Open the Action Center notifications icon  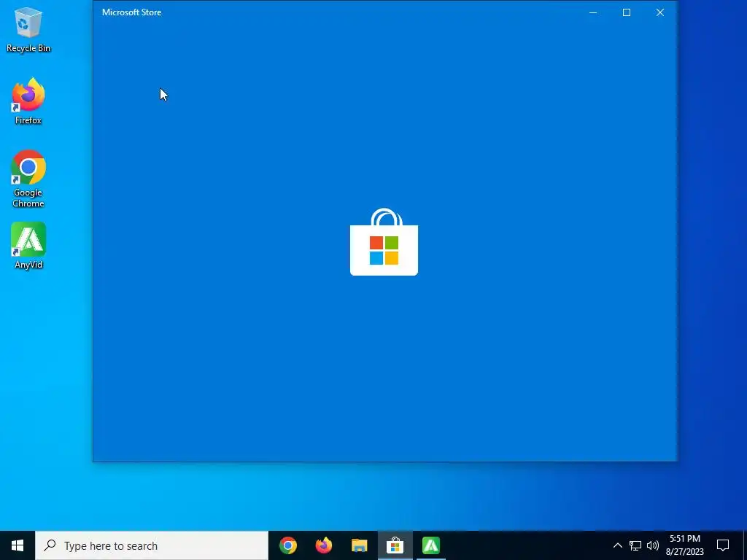tap(723, 545)
